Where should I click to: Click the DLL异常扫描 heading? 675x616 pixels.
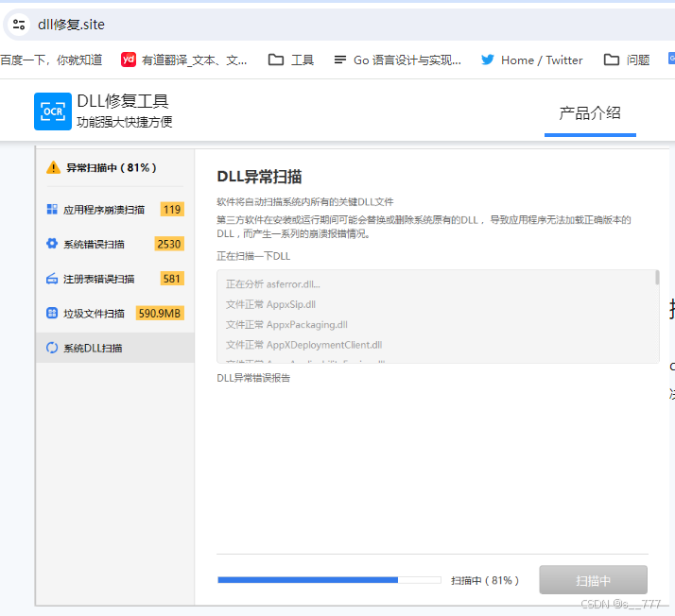[x=259, y=177]
